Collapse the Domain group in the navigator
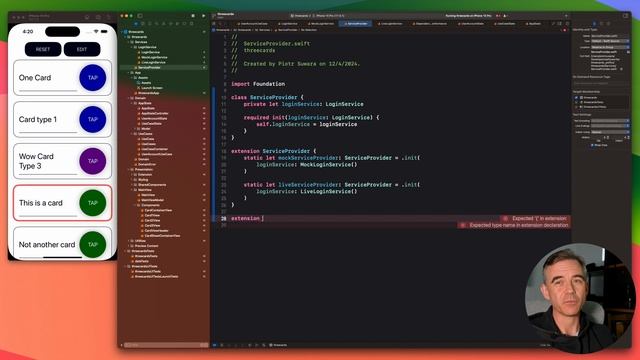 click(x=128, y=98)
